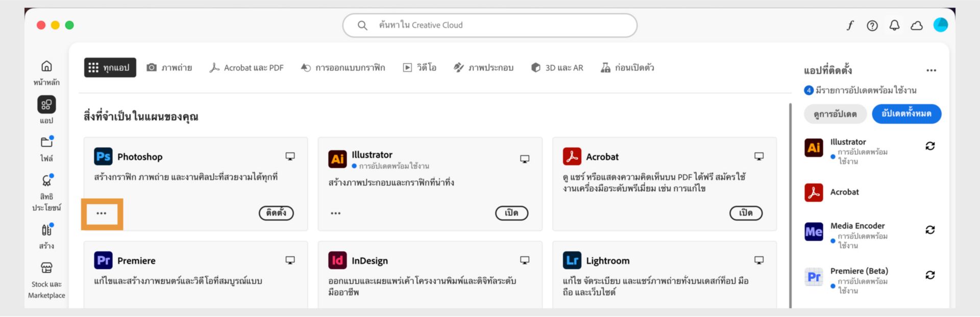Go to Home in the sidebar

(x=46, y=73)
